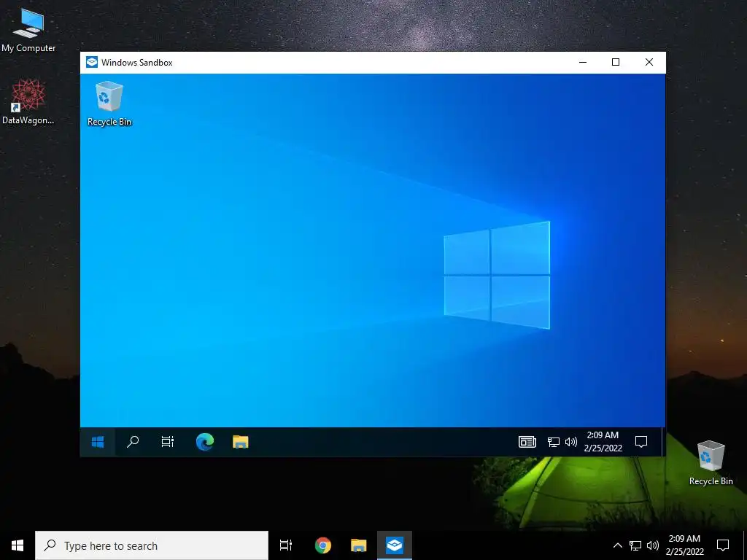
Task: Launch Google Chrome from host taskbar
Action: click(323, 545)
